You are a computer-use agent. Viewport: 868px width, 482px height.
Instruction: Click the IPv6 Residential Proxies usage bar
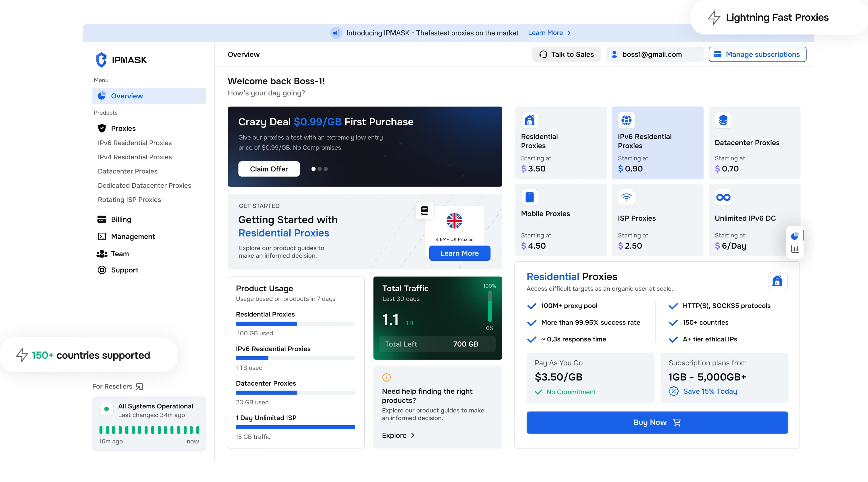tap(295, 358)
